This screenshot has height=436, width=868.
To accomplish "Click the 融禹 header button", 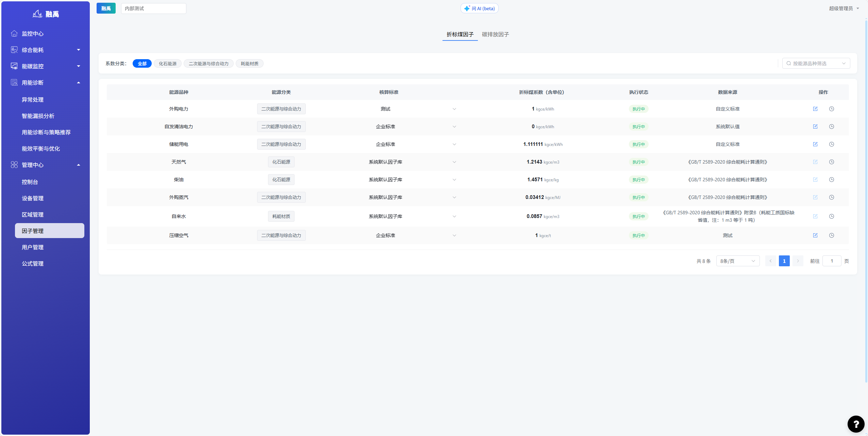I will point(106,8).
